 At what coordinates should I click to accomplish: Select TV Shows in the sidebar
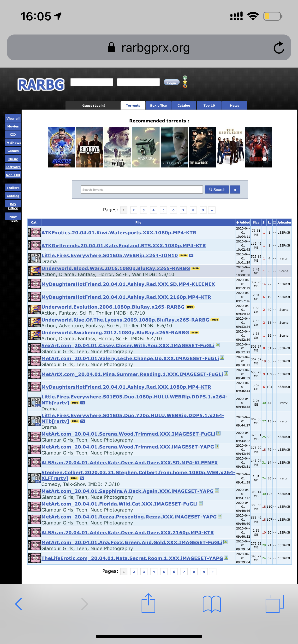(x=13, y=143)
